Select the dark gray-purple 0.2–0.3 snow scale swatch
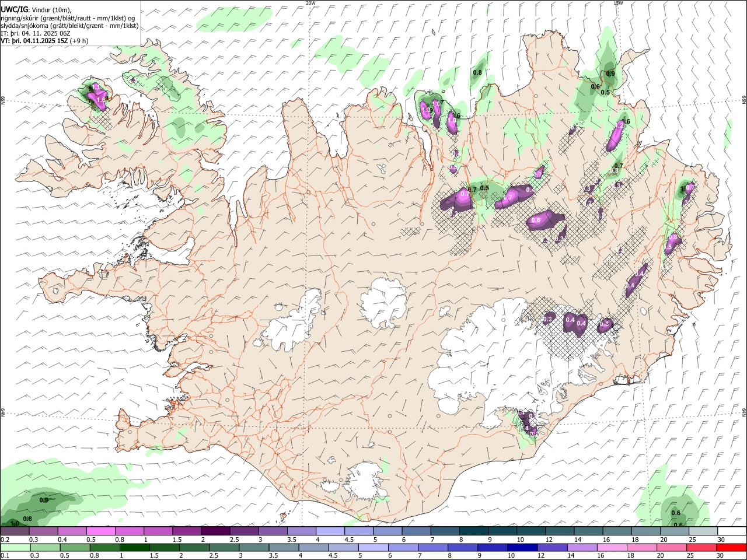747x560 pixels. point(14,531)
